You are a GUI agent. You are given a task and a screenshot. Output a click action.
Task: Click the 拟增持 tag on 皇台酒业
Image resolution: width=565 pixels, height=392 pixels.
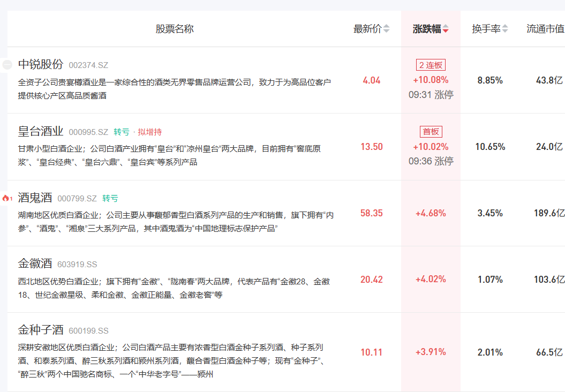coord(150,132)
